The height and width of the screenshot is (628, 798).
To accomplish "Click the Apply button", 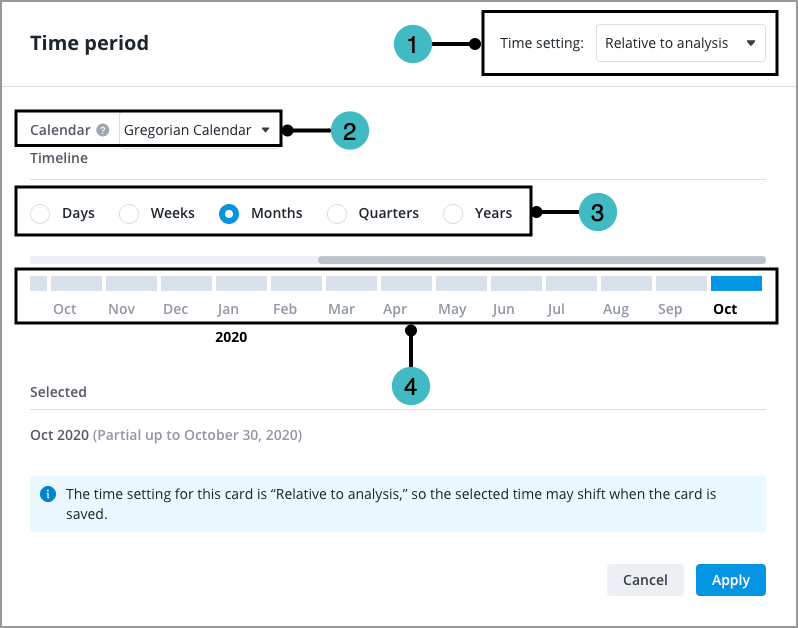I will (730, 580).
